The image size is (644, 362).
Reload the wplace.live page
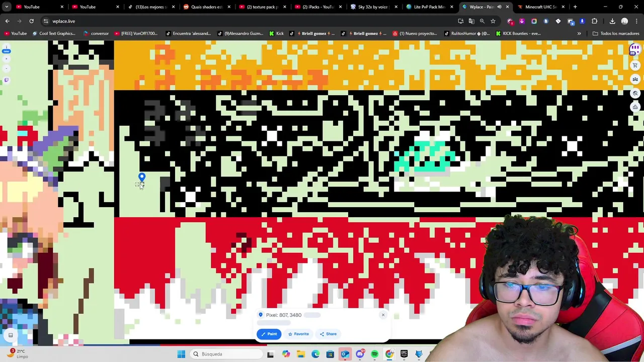(31, 21)
